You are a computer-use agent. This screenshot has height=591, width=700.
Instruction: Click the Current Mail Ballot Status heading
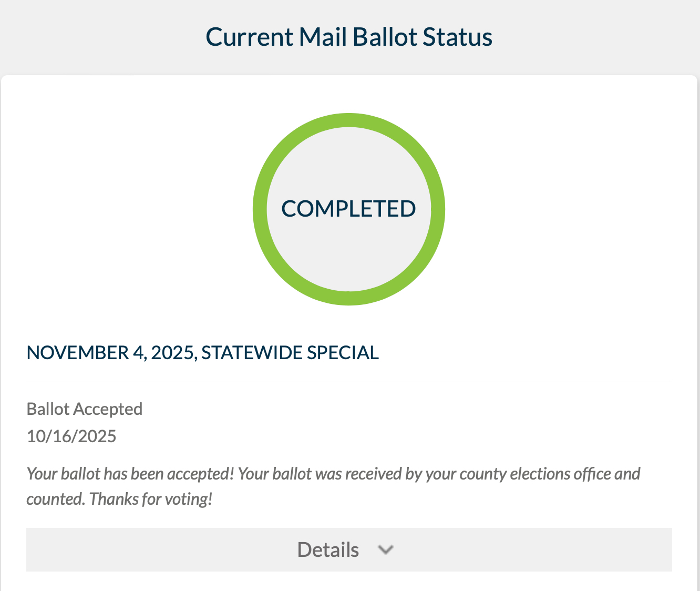pos(349,37)
